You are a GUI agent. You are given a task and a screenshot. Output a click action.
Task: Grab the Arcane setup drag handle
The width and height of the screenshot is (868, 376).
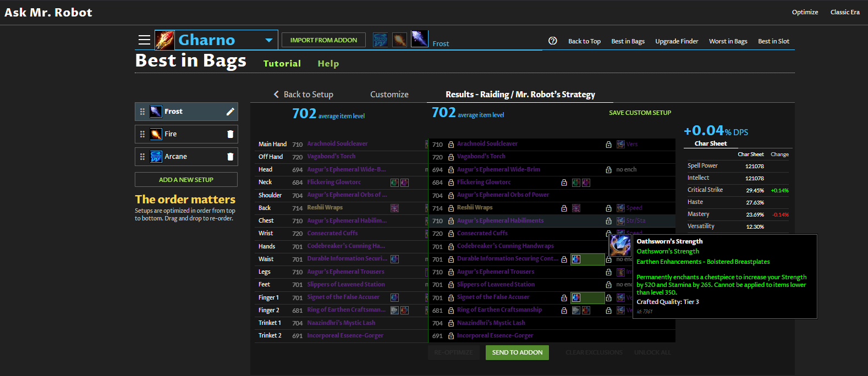[142, 157]
